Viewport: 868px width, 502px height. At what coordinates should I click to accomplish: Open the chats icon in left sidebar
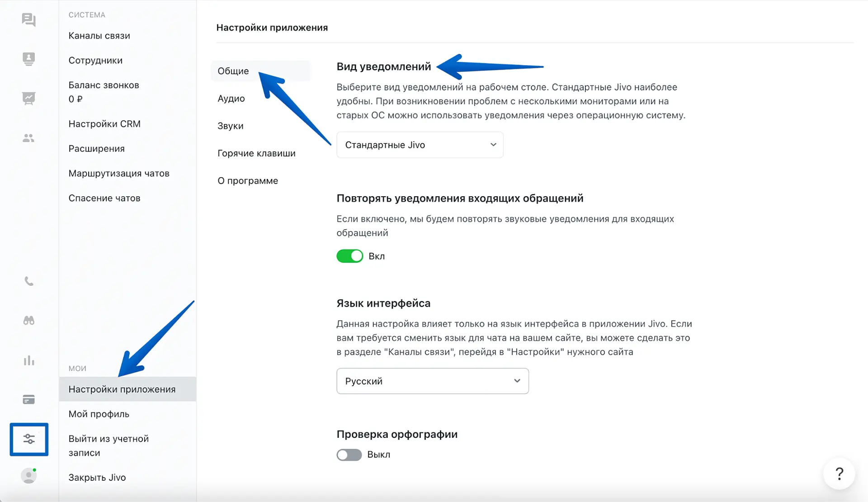[28, 20]
